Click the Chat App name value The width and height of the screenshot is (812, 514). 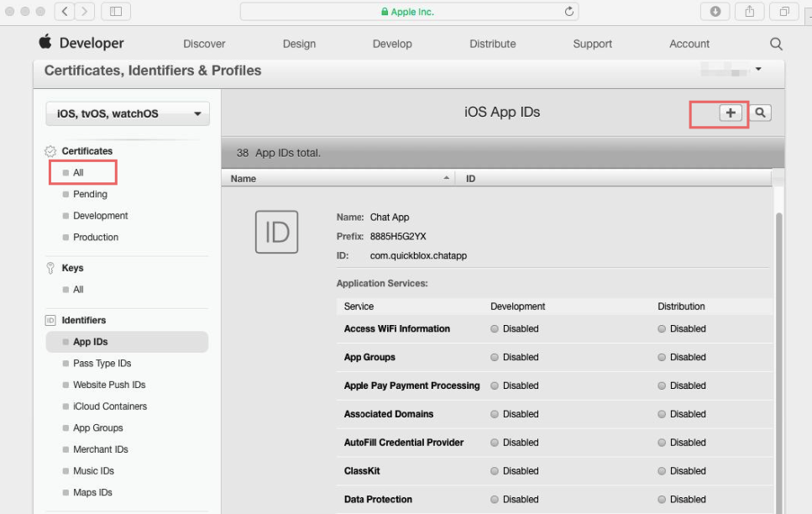point(390,218)
